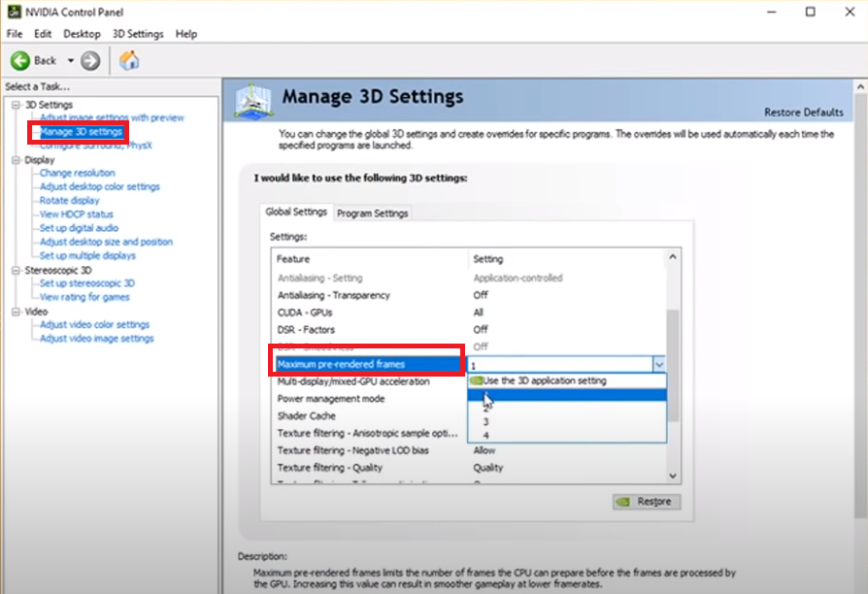Click the green Back arrow button
868x594 pixels.
click(20, 60)
